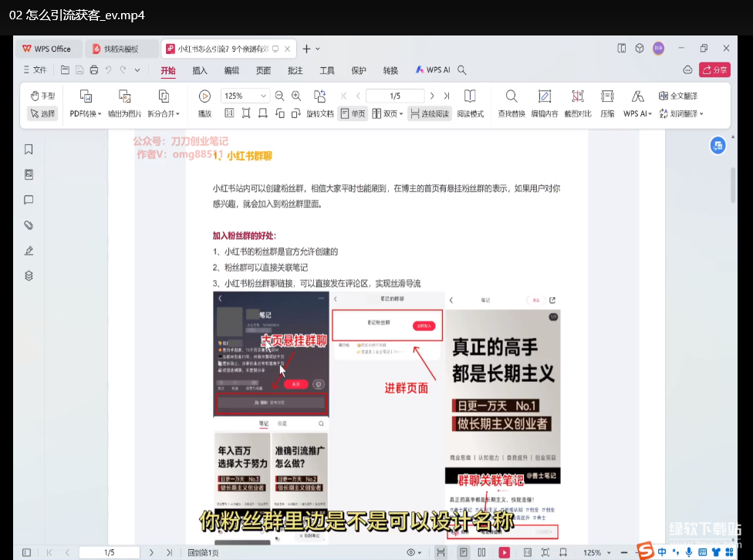Viewport: 753px width, 560px height.
Task: Click fit page height icon
Action: coord(246,113)
